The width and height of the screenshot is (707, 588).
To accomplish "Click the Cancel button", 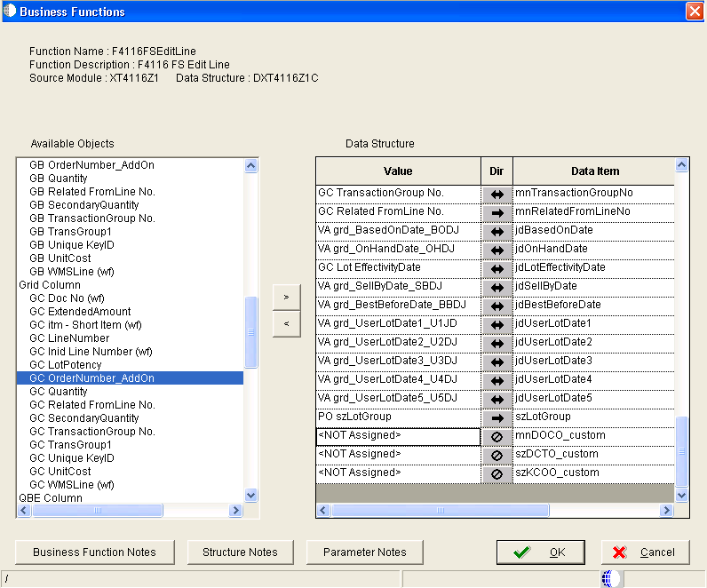I will pos(645,552).
